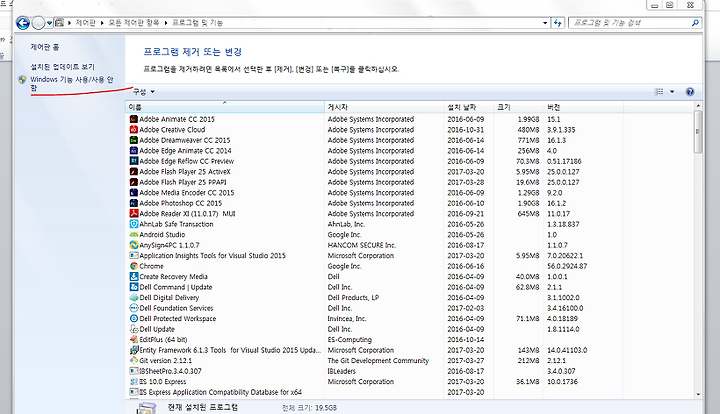
Task: Click the Dell Protected Workspace icon
Action: pyautogui.click(x=134, y=319)
